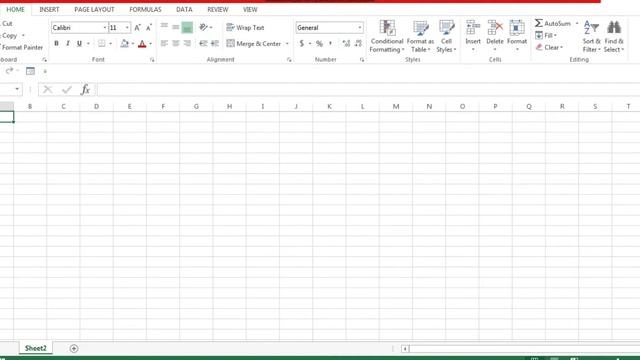Select top align for cell content

(164, 27)
